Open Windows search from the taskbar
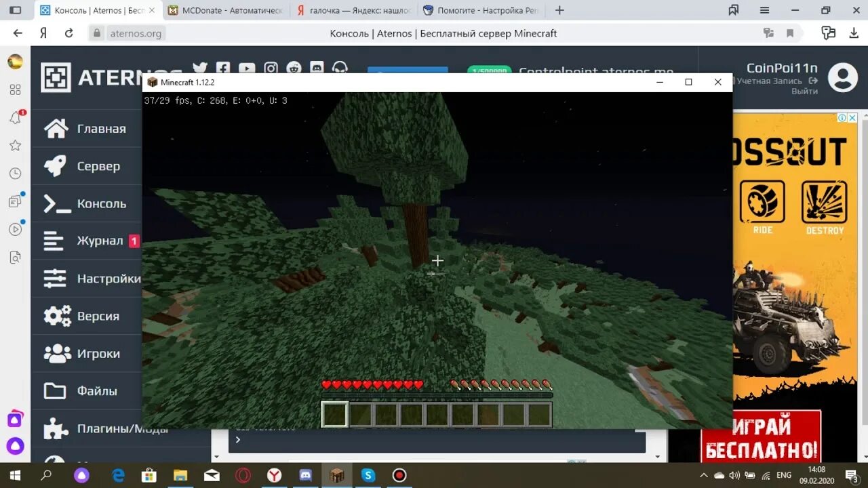 click(46, 475)
